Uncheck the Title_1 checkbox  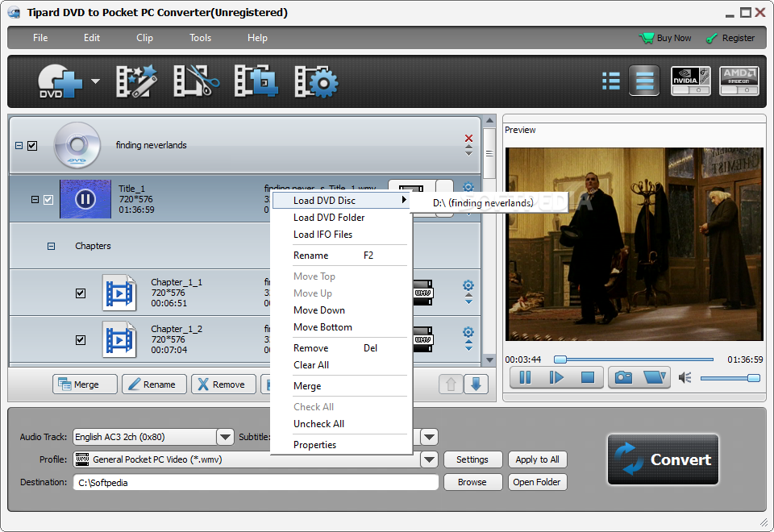pyautogui.click(x=48, y=200)
